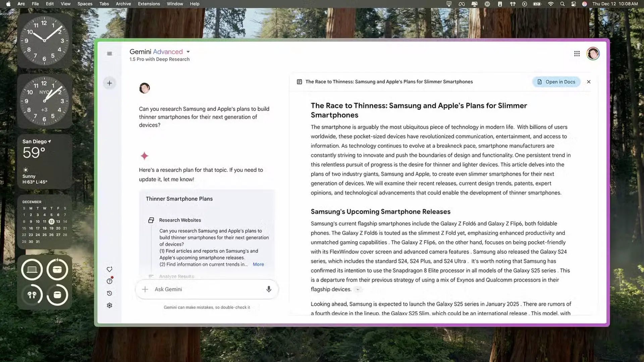Open the Apple menu
Viewport: 644px width, 362px height.
tap(8, 4)
